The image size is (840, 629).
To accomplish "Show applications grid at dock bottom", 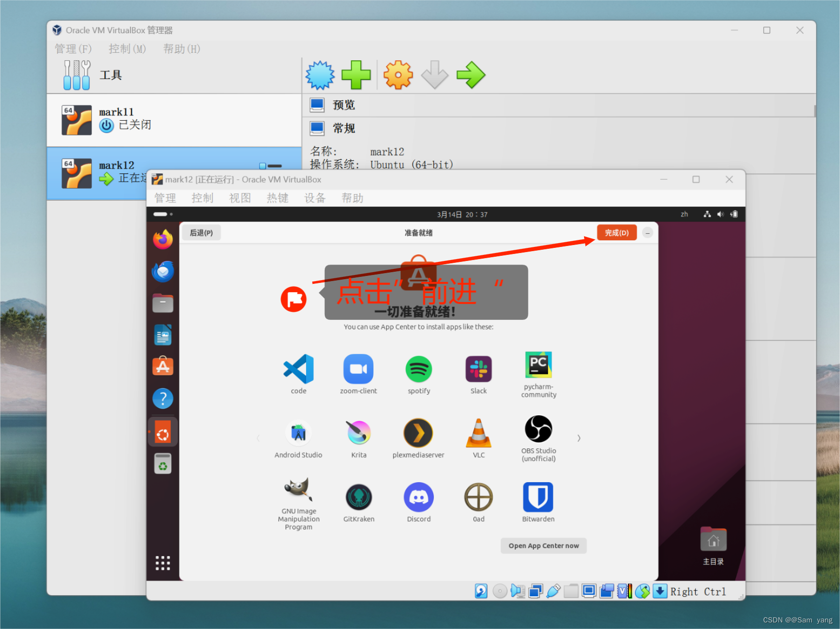I will [163, 563].
